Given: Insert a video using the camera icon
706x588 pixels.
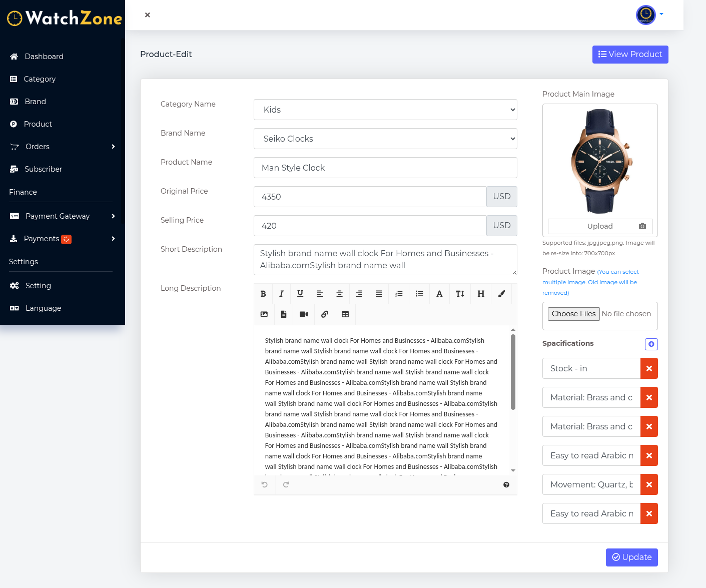Looking at the screenshot, I should pos(304,314).
